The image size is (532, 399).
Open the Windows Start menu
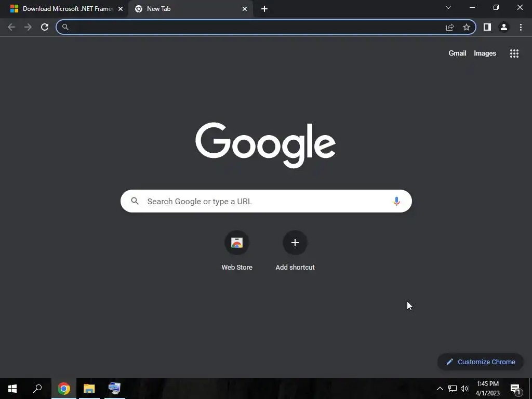tap(12, 389)
